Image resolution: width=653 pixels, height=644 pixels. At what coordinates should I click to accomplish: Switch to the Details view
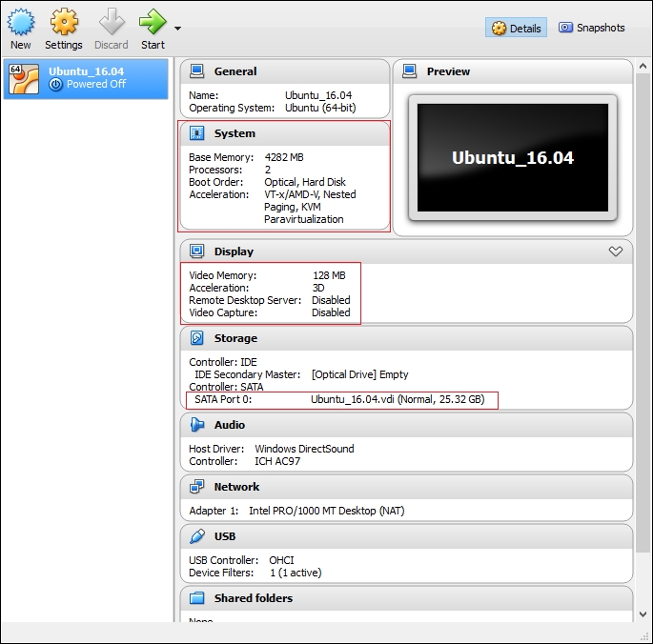click(516, 28)
